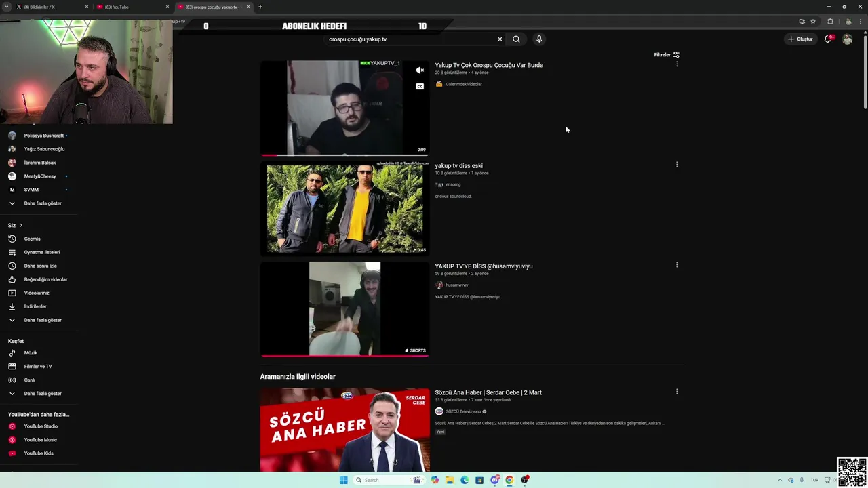Open YAKUP TV'YE DİSS @husamviyuviyu title
The image size is (868, 488).
[x=484, y=266]
